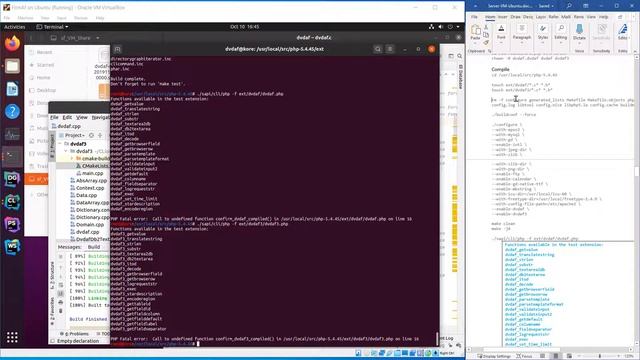Click Activities in Ubuntu top bar
The width and height of the screenshot is (640, 360).
click(15, 27)
